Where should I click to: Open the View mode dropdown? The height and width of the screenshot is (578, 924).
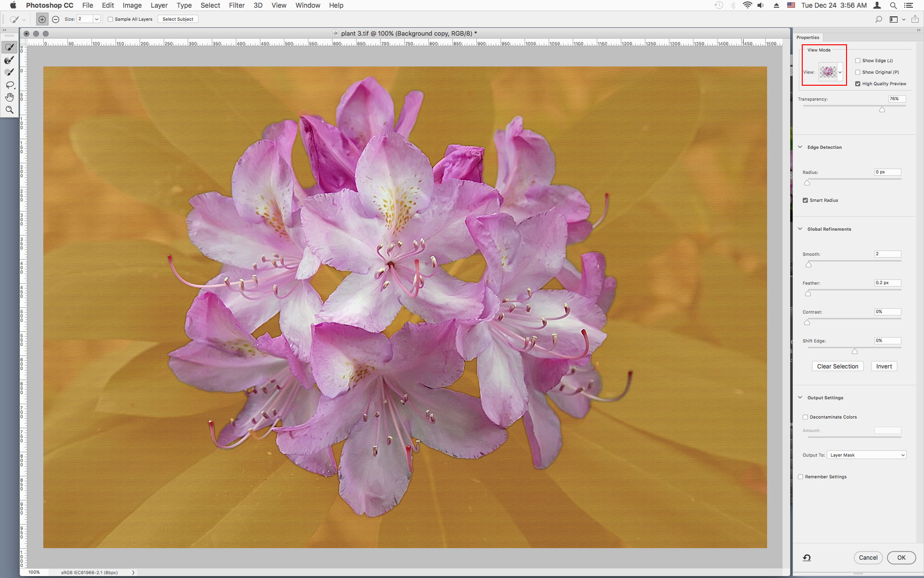coord(840,72)
